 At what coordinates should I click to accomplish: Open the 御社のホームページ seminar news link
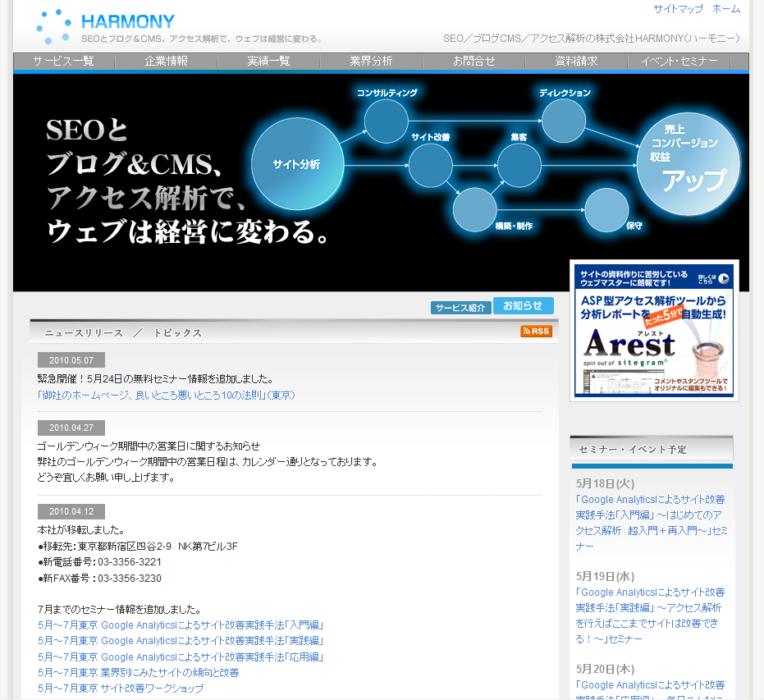coord(162,394)
